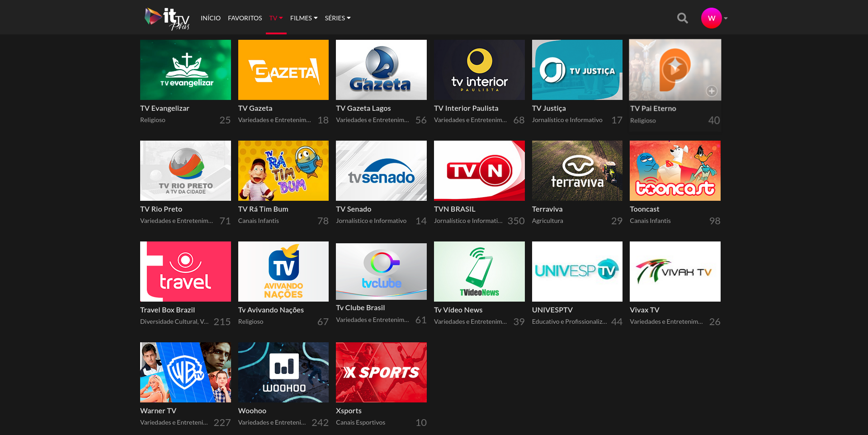Screen dimensions: 868x435
Task: Click the TV Rio Preto title
Action: click(161, 209)
